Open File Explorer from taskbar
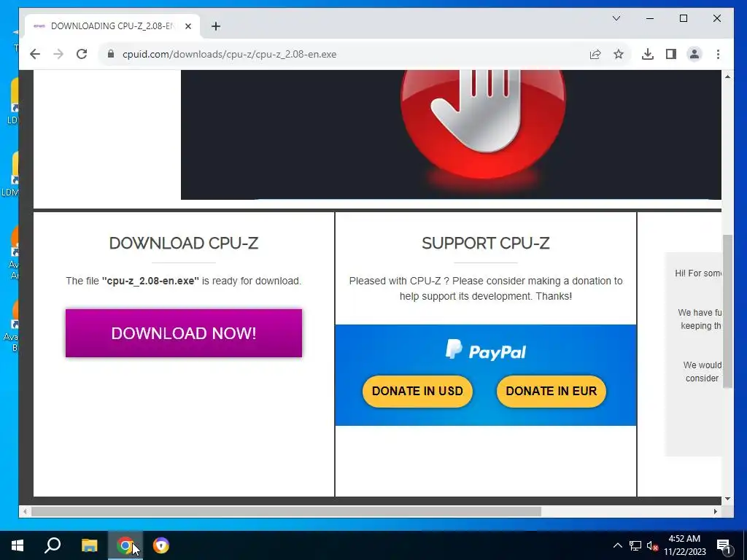The width and height of the screenshot is (747, 560). (89, 545)
